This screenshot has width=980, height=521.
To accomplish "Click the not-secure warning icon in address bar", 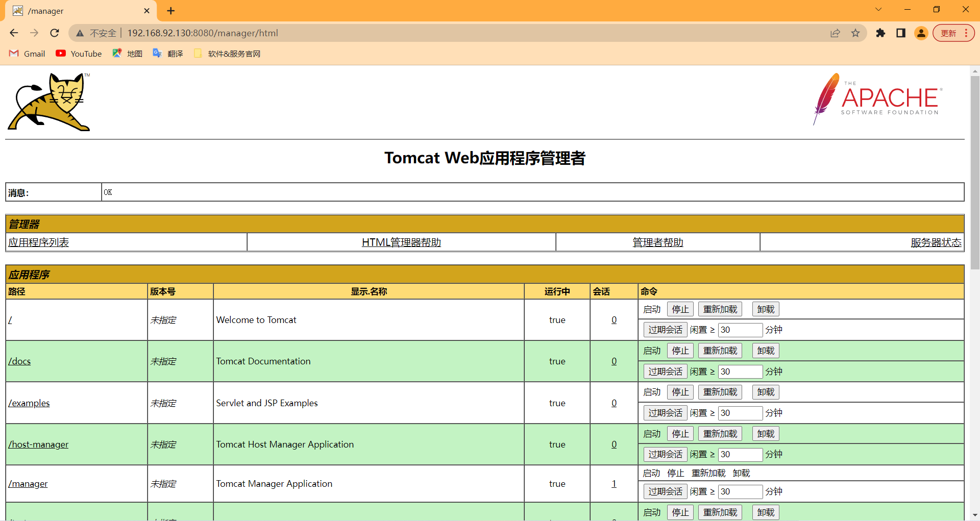I will (80, 33).
